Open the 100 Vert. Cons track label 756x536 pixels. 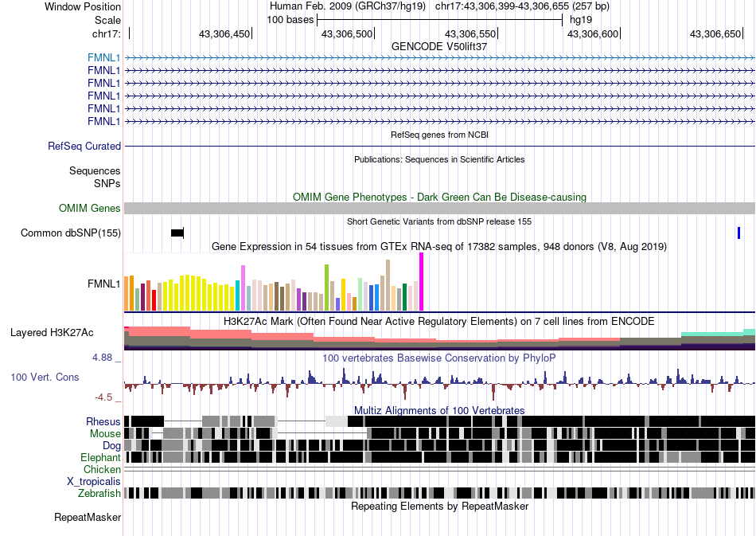pos(45,378)
